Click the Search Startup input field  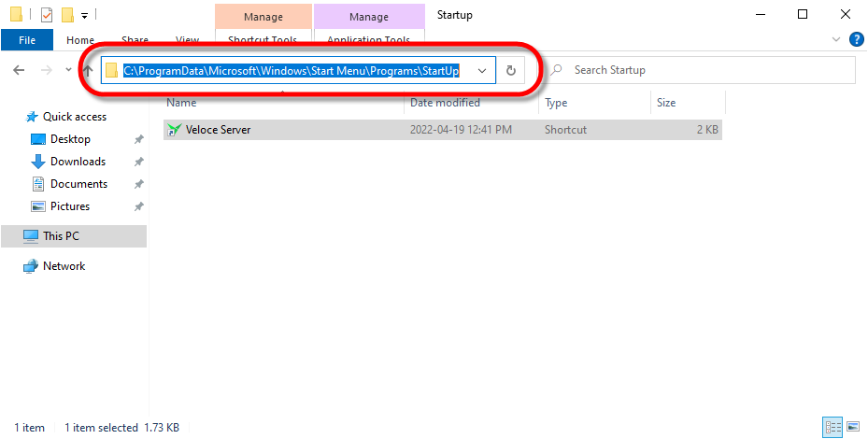pyautogui.click(x=710, y=70)
